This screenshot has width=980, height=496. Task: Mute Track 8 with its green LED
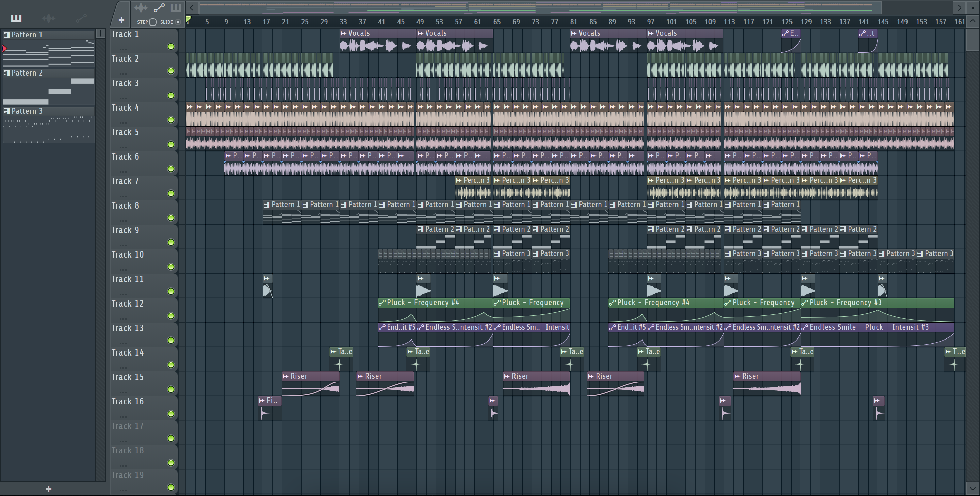coord(171,218)
